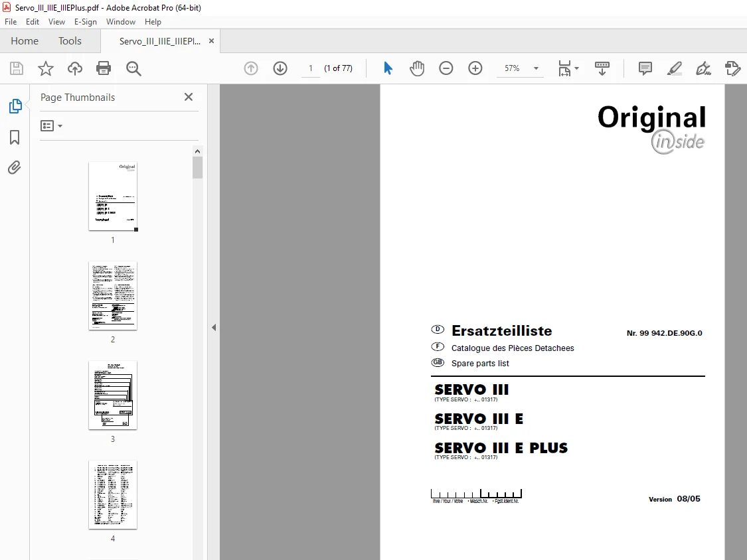Select the Servo_III_IIIE document tab
This screenshot has height=560, width=747.
point(160,41)
